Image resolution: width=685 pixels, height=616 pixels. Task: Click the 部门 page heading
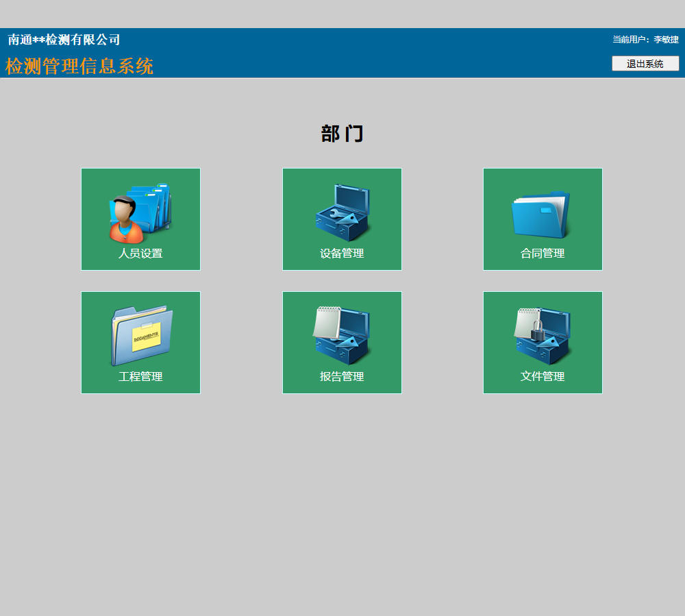342,134
